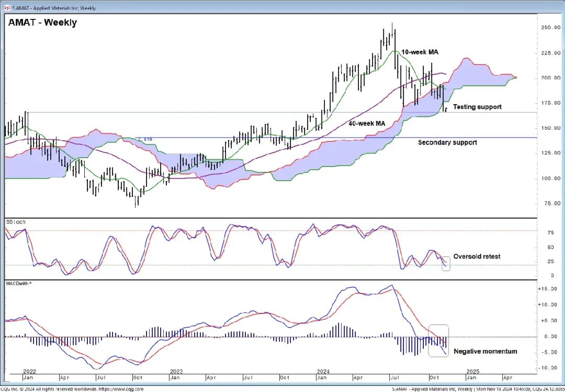Image resolution: width=565 pixels, height=392 pixels.
Task: Click the 'Secondary support' label
Action: point(447,142)
